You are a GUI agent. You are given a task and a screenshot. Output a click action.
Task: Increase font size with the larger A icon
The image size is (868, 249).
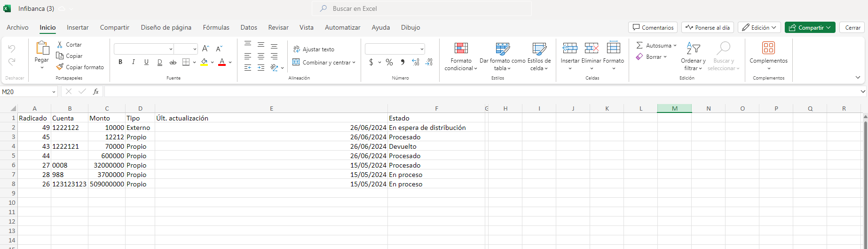205,48
